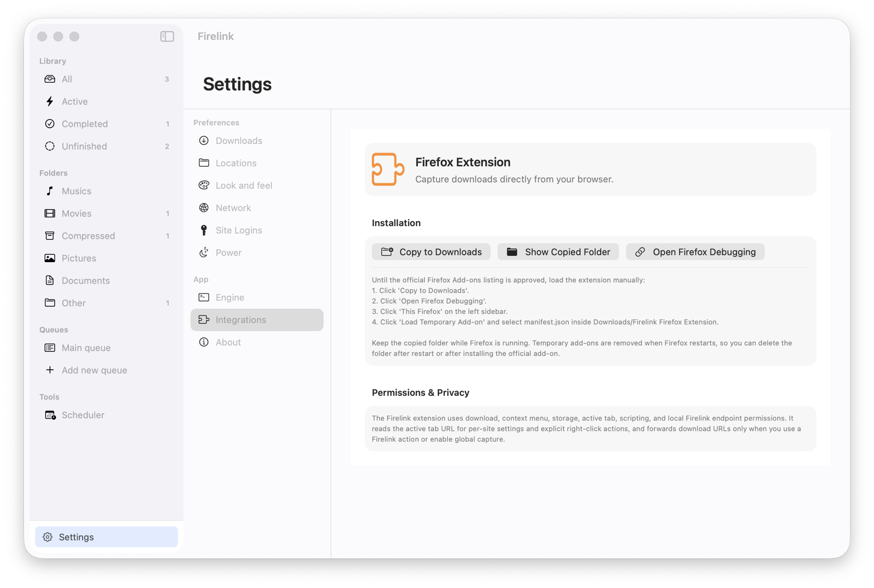This screenshot has width=874, height=588.
Task: Open the Compressed folder
Action: [107, 236]
